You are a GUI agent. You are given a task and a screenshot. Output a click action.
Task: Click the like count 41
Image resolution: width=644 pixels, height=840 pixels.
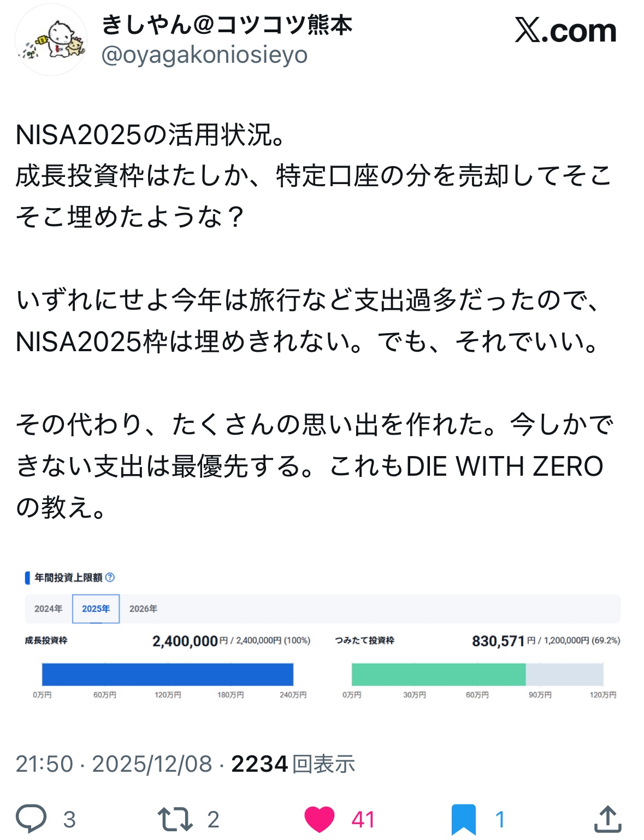[x=363, y=819]
